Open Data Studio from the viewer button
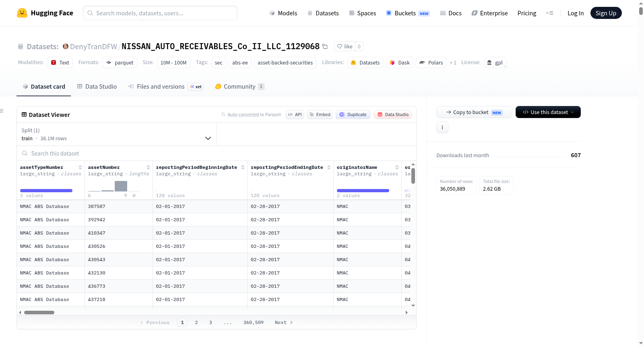 pos(393,114)
